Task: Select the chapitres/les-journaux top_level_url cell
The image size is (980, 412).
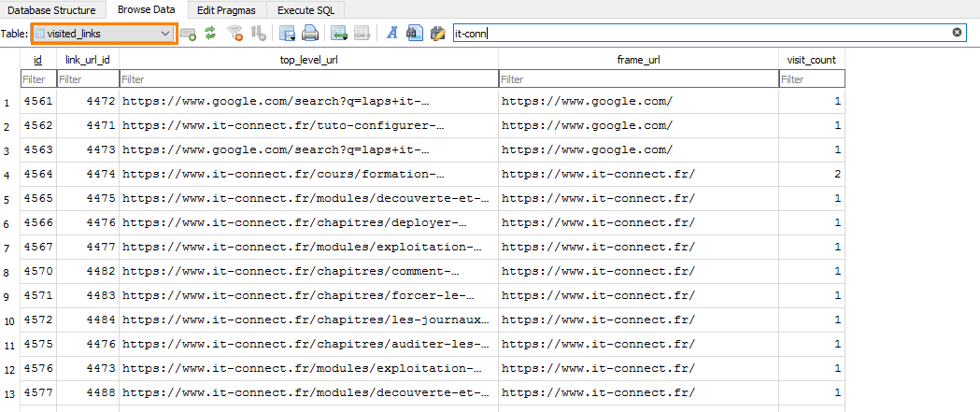Action: [x=308, y=320]
